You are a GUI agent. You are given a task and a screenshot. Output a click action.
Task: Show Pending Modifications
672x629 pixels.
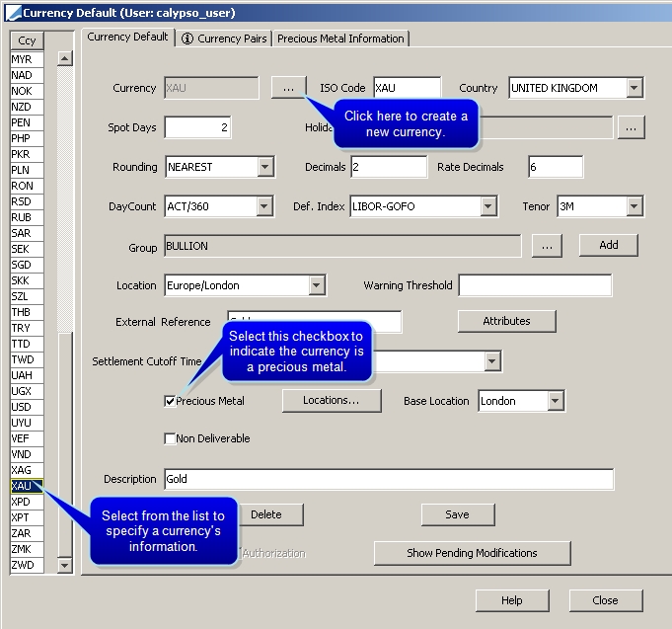point(472,553)
